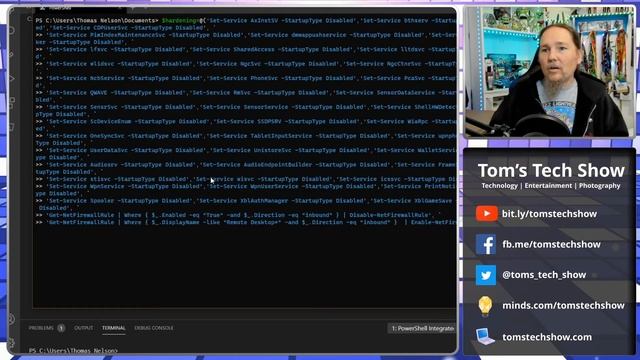Click the tomstechshow.com link
640x360 pixels.
(547, 337)
